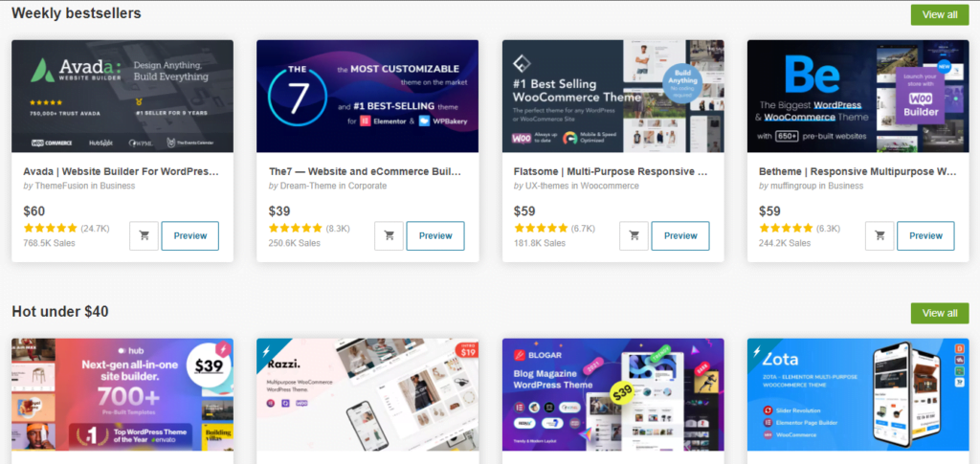Add Betheme to cart
Screen dimensions: 980x464
click(x=880, y=235)
